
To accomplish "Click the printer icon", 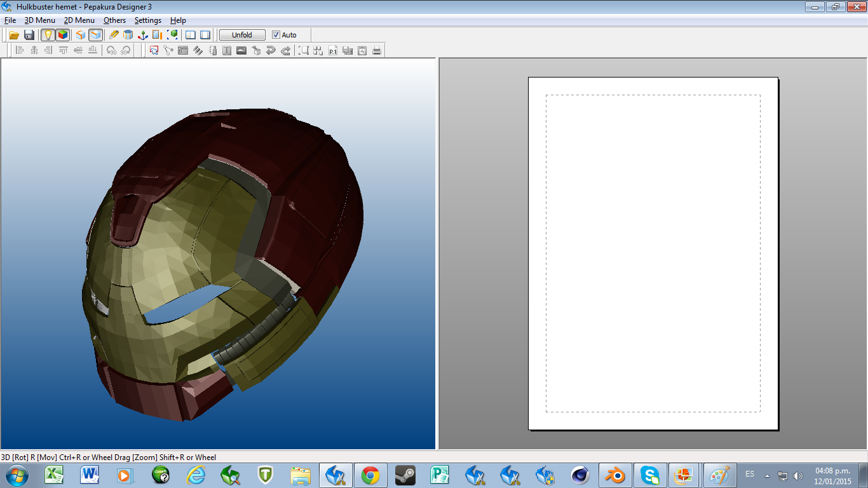I will pyautogui.click(x=377, y=50).
